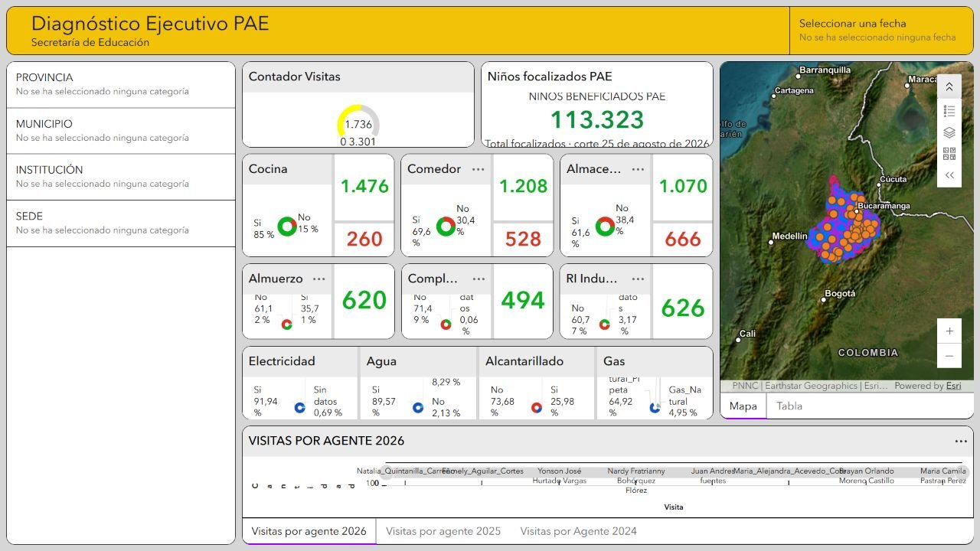Open the map legend tool
This screenshot has height=551, width=980.
point(949,110)
